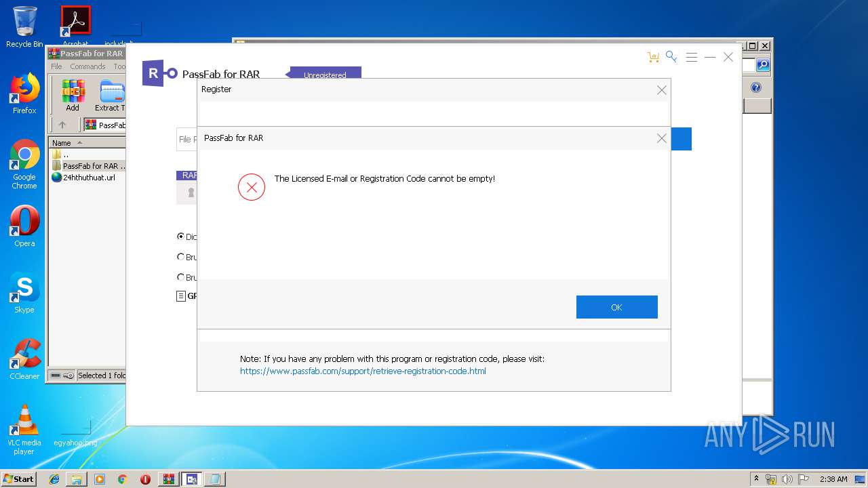Select the second Brute-force radio option
Screen dimensions: 868x488
(x=180, y=257)
